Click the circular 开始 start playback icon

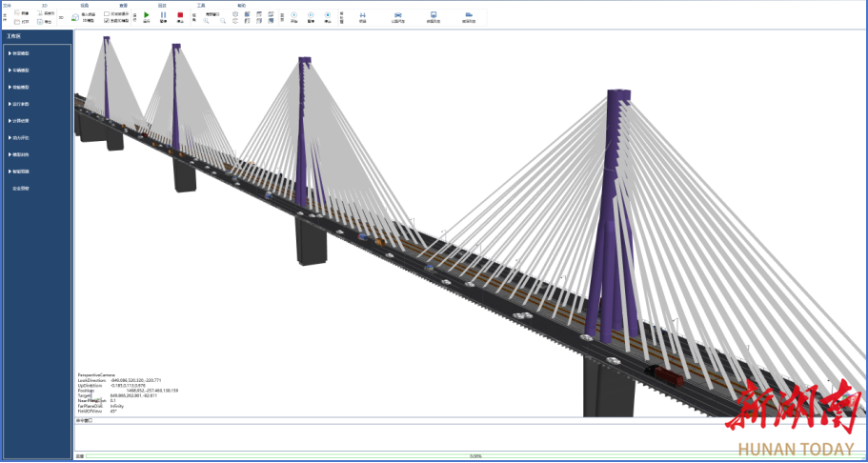pos(294,15)
